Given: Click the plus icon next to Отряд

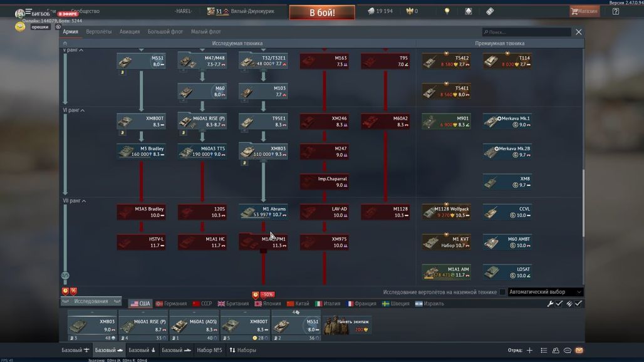Looking at the screenshot, I should 529,350.
